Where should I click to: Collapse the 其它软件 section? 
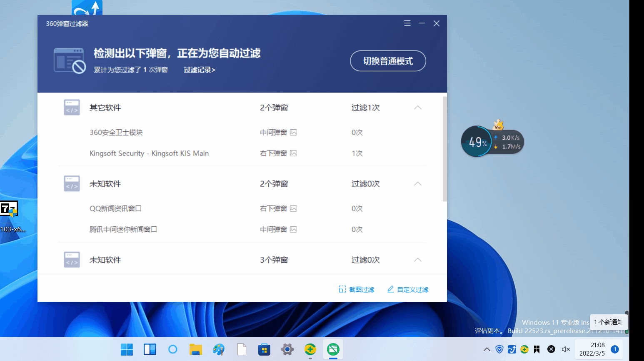417,107
